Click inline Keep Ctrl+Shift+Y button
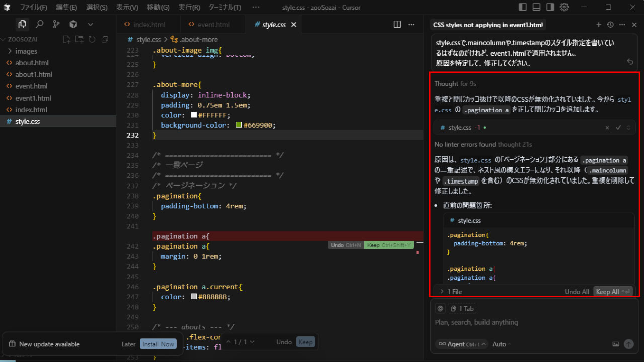Screen dimensions: 644x362 389,245
